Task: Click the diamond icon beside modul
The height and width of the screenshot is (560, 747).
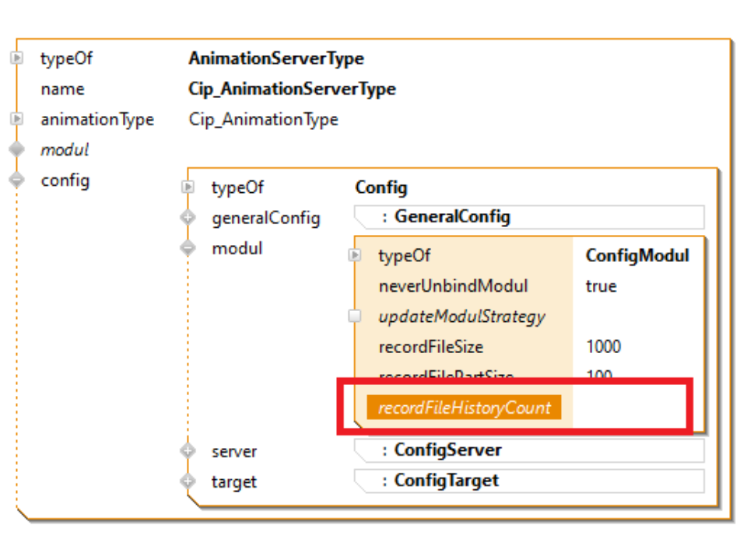Action: click(x=16, y=149)
